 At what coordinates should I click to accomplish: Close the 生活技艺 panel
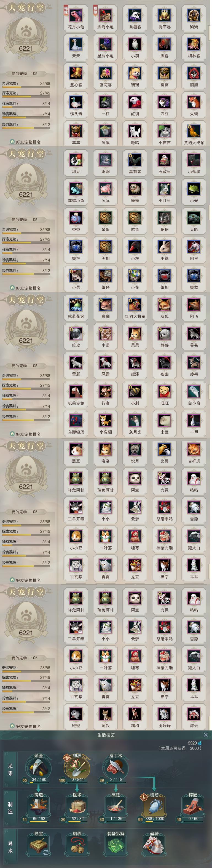point(206,735)
